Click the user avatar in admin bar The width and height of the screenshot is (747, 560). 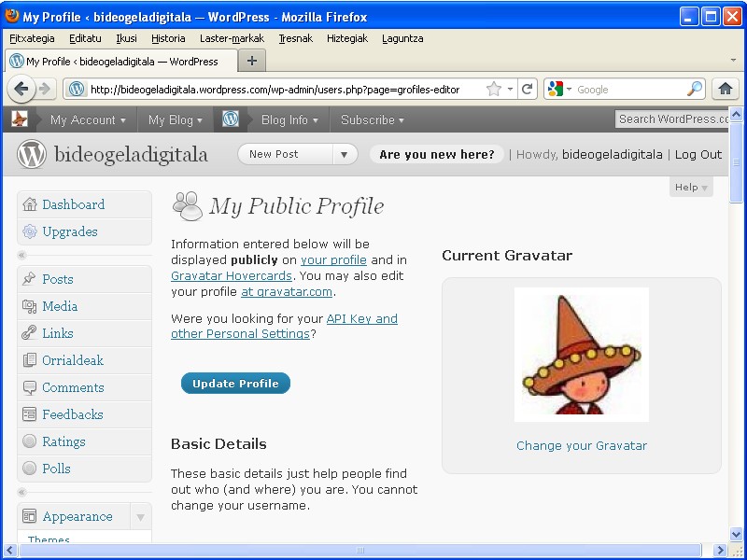[x=20, y=119]
